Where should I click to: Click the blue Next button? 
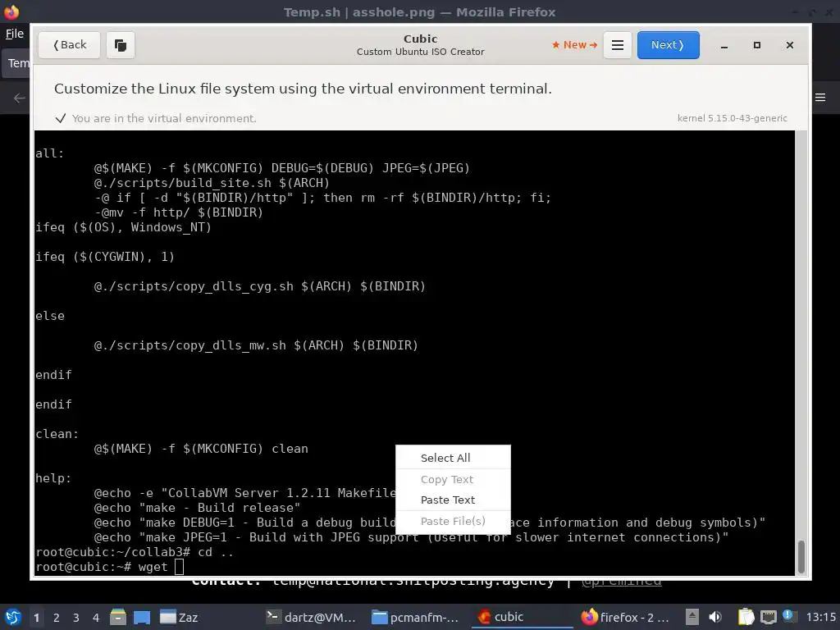click(x=668, y=45)
